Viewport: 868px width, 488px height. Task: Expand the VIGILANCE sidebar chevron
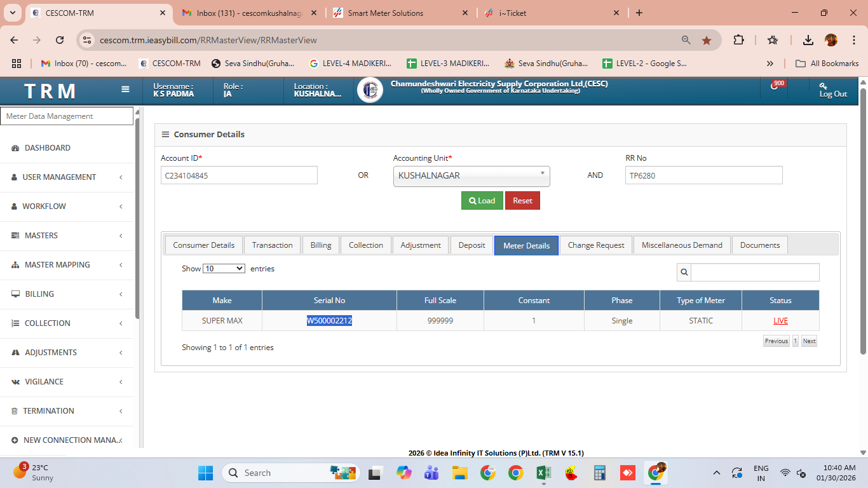[121, 382]
